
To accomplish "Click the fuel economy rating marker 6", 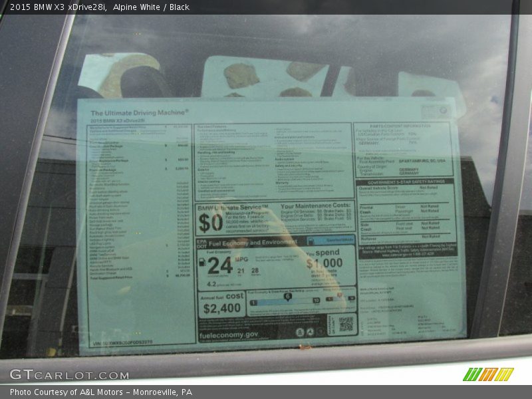I will click(x=287, y=297).
